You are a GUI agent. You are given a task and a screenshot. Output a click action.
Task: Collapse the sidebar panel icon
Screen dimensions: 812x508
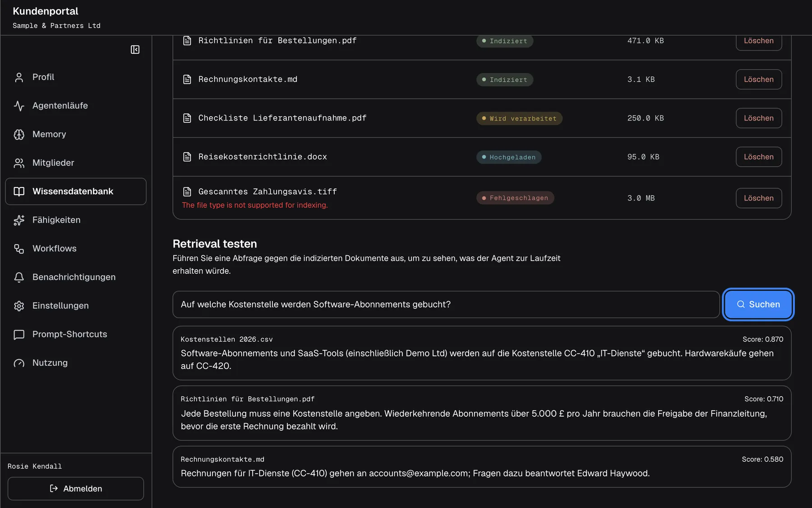click(x=135, y=50)
